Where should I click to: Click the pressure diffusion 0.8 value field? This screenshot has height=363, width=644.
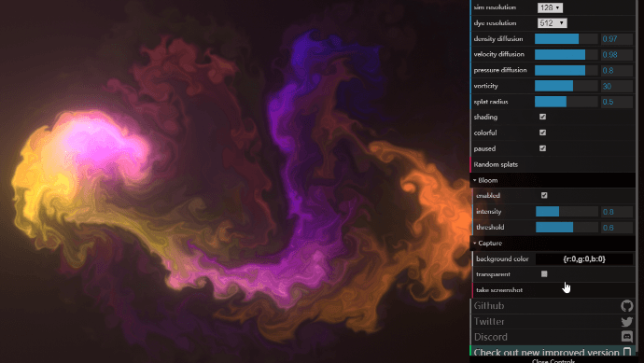(617, 70)
